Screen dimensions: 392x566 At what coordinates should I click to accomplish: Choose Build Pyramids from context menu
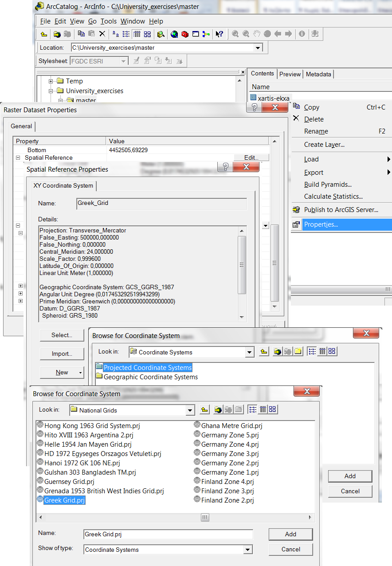coord(328,185)
